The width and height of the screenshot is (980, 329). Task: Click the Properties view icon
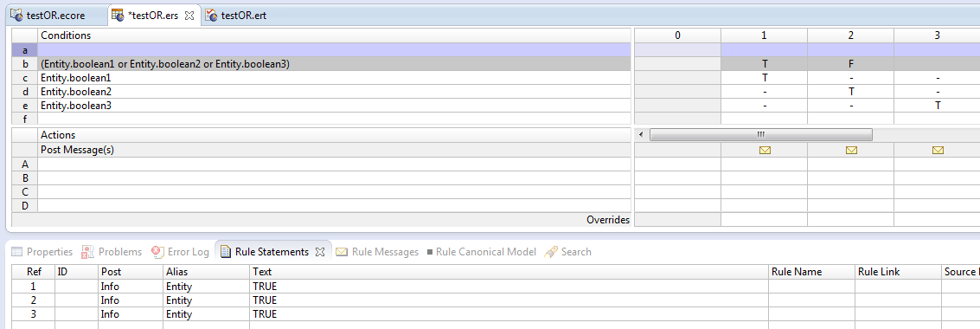pos(17,251)
